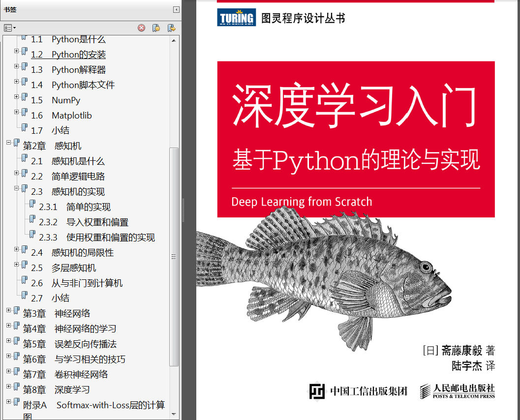Image resolution: width=520 pixels, height=420 pixels.
Task: Click the 书签 panel title
Action: pos(10,10)
